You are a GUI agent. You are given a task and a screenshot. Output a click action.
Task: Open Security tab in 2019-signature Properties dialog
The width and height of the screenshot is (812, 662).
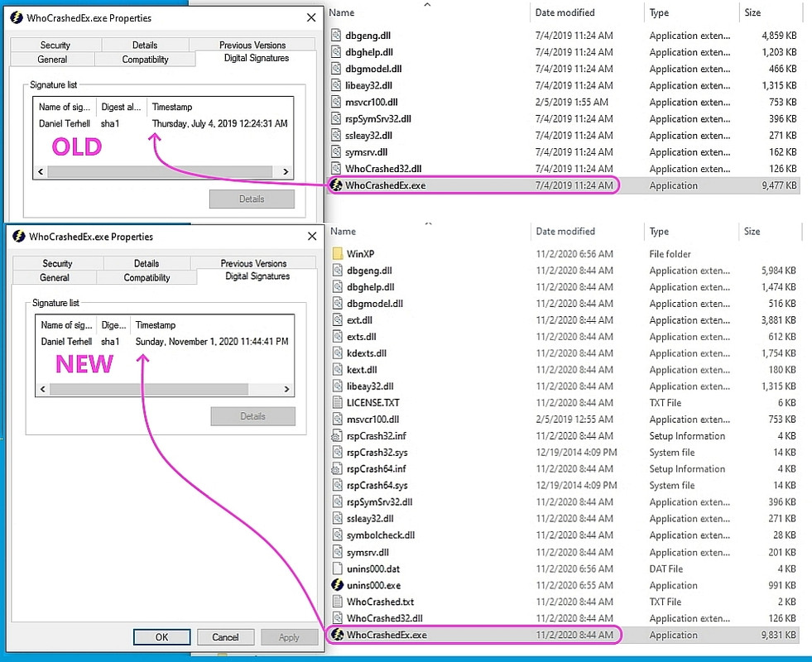[55, 45]
